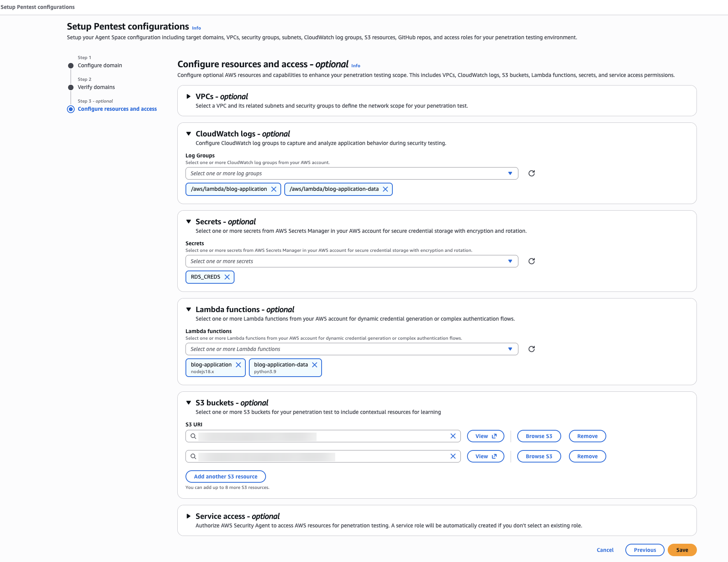The height and width of the screenshot is (562, 728).
Task: Save the pentest configuration
Action: (682, 550)
